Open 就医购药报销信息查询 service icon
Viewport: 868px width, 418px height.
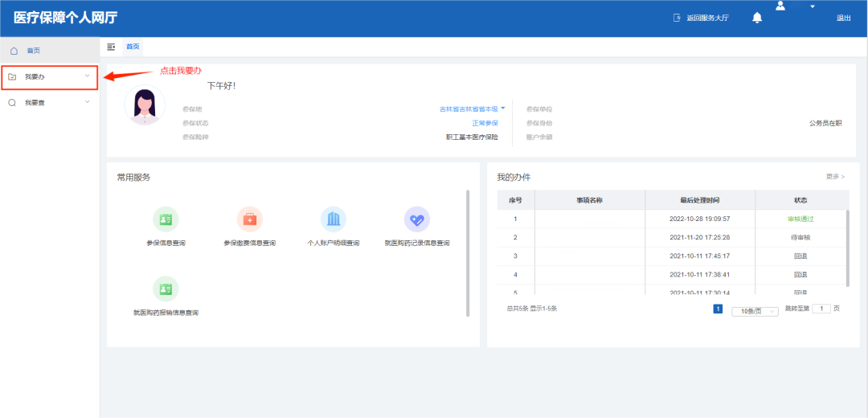pyautogui.click(x=166, y=289)
